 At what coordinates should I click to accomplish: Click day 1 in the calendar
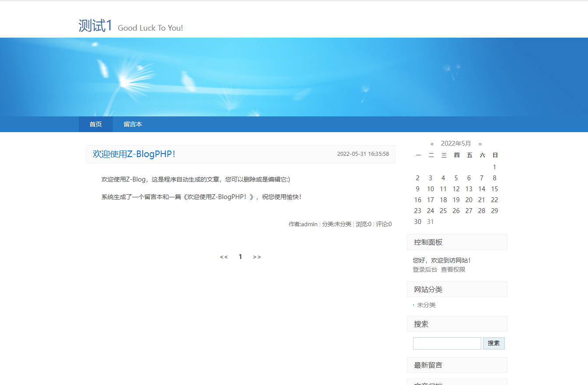coord(494,167)
